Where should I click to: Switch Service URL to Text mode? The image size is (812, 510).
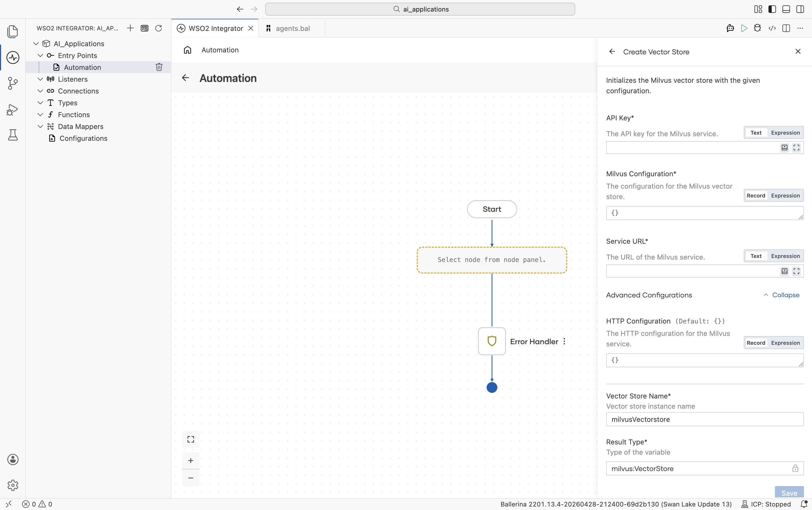tap(756, 256)
